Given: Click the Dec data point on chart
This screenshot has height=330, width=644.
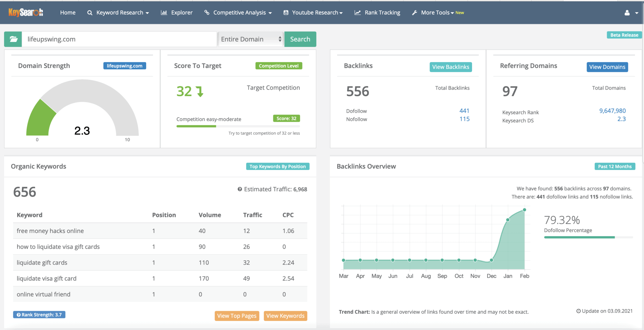Looking at the screenshot, I should tap(491, 260).
